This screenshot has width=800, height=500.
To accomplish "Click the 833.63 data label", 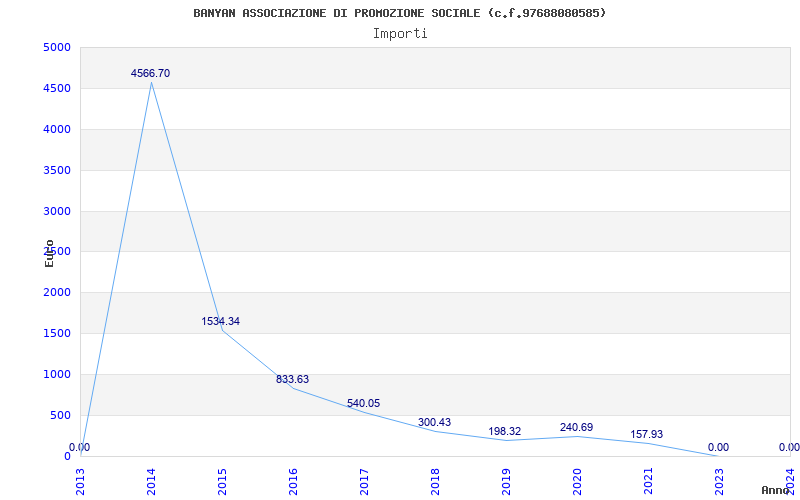I will [x=292, y=380].
